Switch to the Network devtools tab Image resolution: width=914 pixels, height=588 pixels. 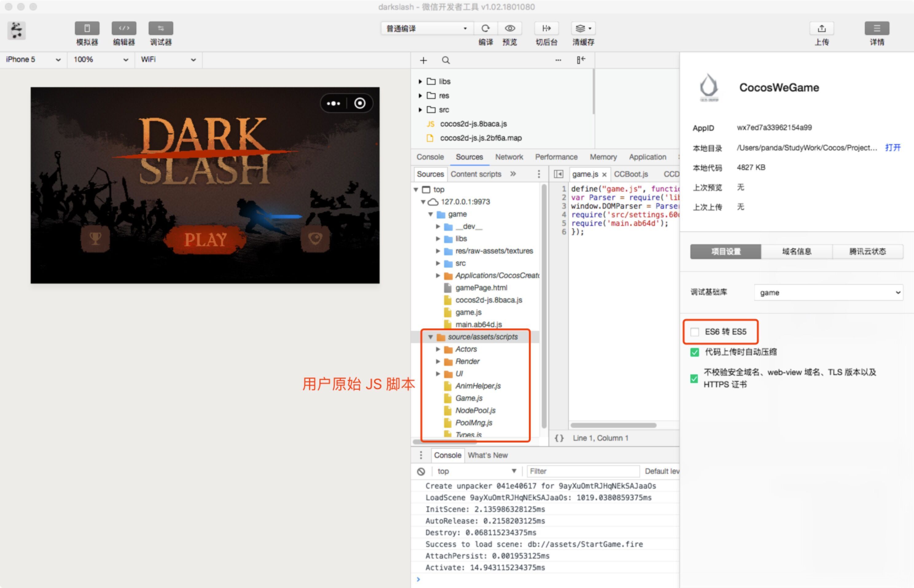click(x=509, y=157)
